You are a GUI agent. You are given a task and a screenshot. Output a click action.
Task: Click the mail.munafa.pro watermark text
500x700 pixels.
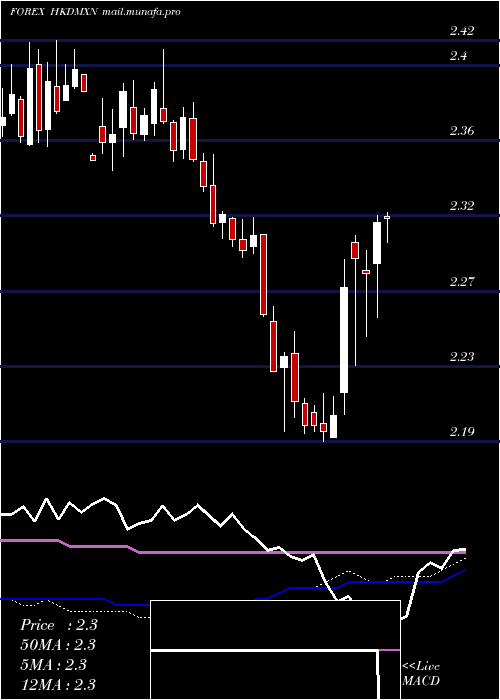141,12
